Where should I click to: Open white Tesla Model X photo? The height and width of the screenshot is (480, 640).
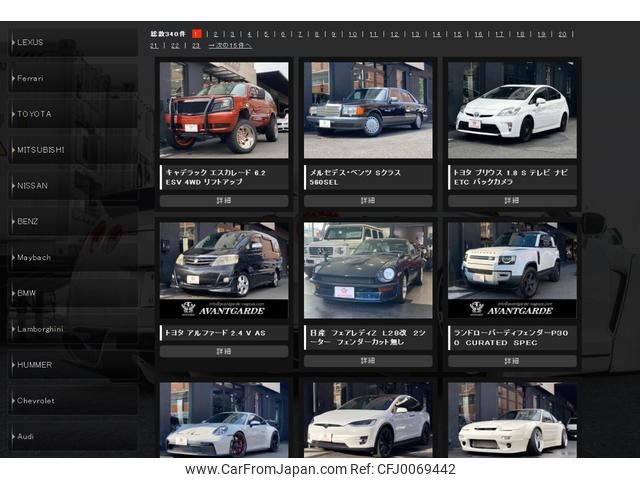pyautogui.click(x=368, y=420)
